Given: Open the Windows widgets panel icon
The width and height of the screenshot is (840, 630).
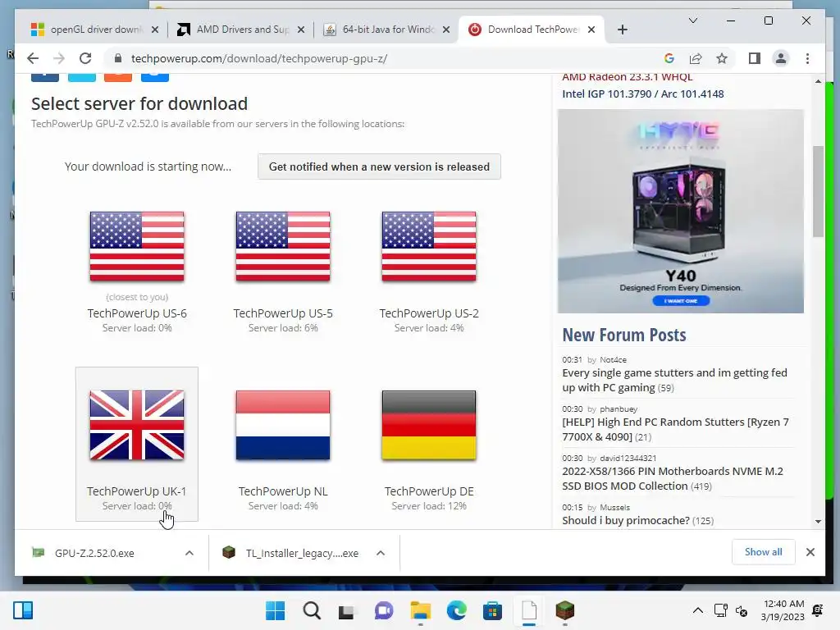Looking at the screenshot, I should point(23,610).
